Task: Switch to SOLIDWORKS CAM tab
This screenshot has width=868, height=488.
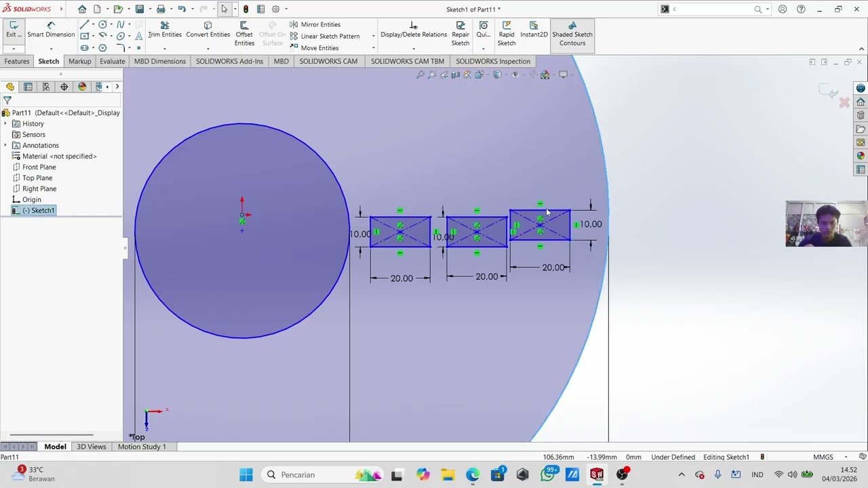Action: (328, 61)
